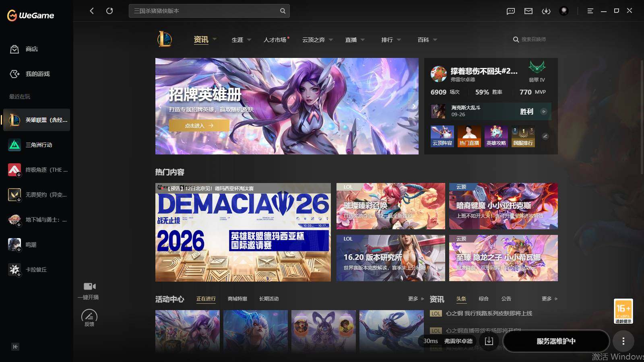
Task: Open the DEMACIA 26 德玛西亚杯 thumbnail
Action: pos(243,232)
